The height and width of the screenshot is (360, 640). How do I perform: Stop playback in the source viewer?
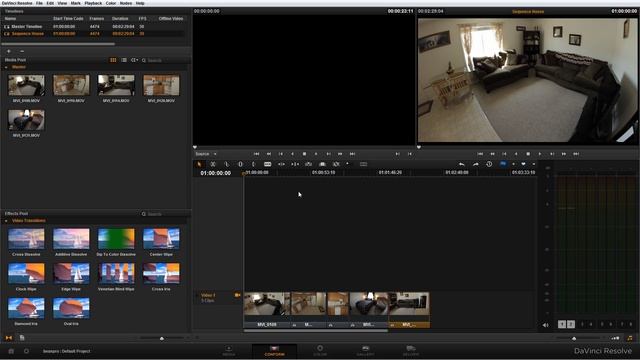pyautogui.click(x=304, y=154)
